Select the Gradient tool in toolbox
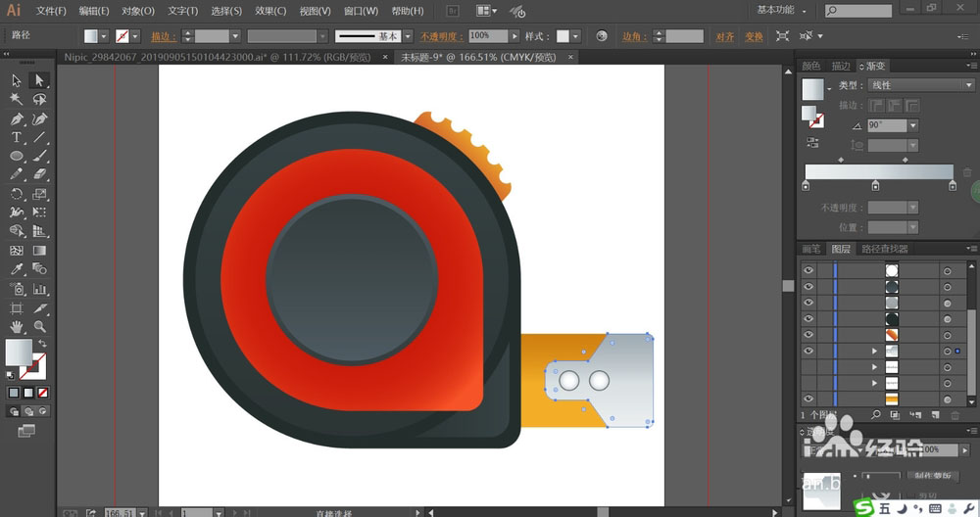Viewport: 980px width, 517px height. coord(39,251)
